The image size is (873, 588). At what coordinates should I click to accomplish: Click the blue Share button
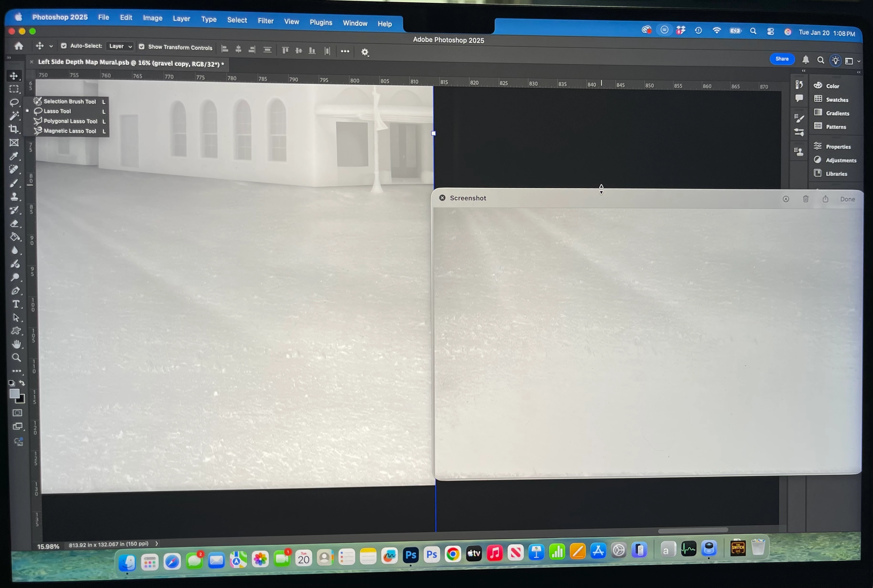[782, 59]
